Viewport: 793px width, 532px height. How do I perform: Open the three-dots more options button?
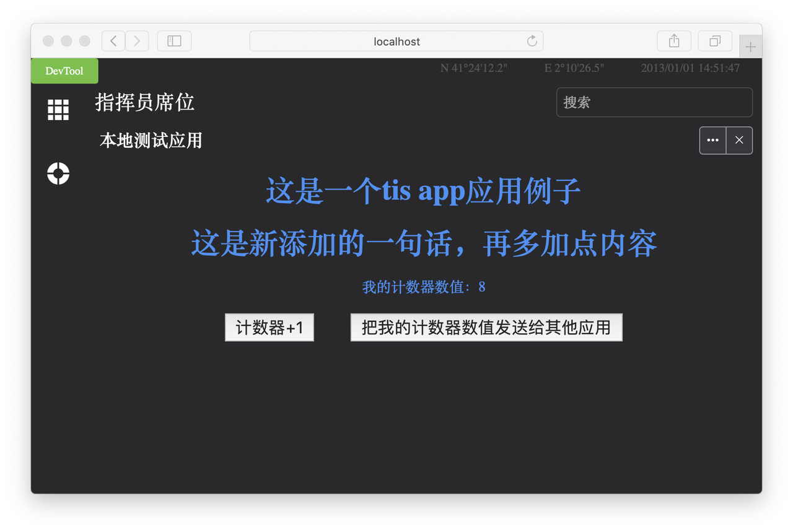click(712, 141)
